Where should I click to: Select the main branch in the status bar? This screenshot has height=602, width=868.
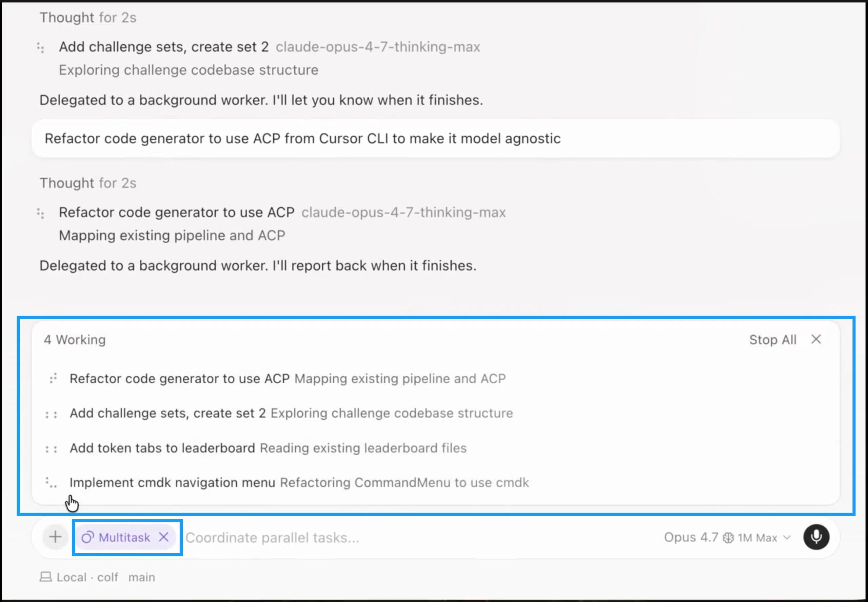(141, 577)
